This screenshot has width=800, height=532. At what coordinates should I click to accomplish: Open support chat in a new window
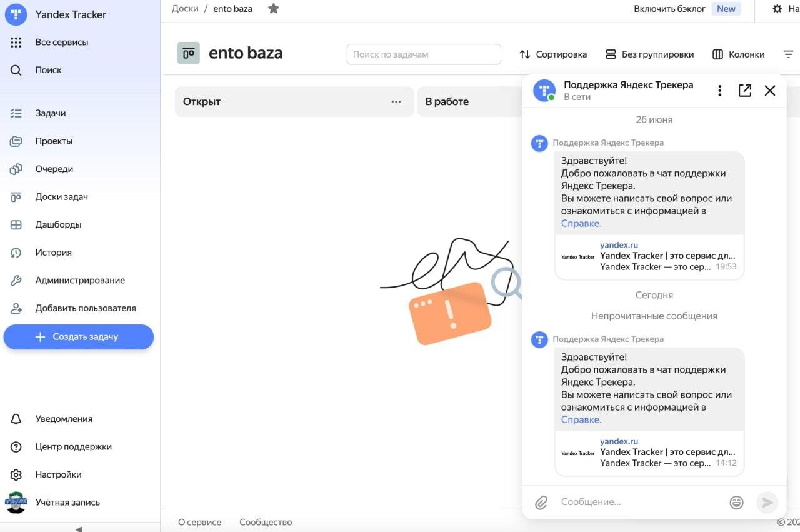pos(745,91)
